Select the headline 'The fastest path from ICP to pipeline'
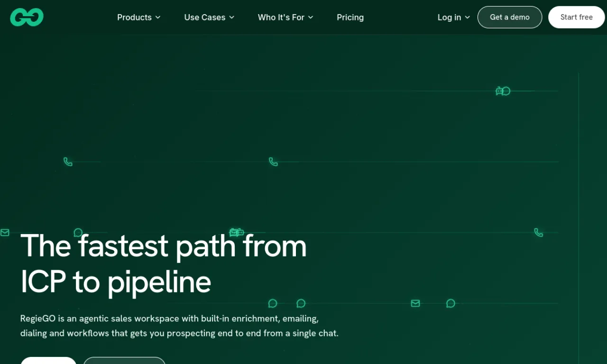Image resolution: width=607 pixels, height=364 pixels. point(164,264)
